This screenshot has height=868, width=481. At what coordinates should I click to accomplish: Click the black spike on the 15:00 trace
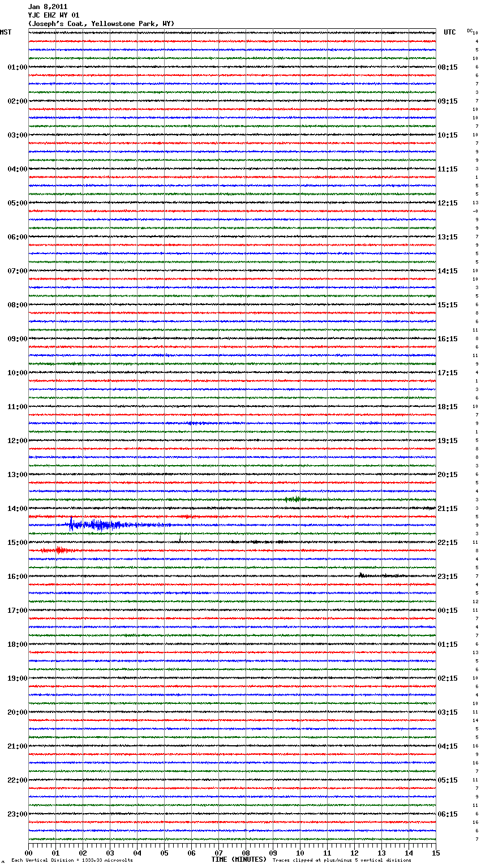(x=180, y=539)
